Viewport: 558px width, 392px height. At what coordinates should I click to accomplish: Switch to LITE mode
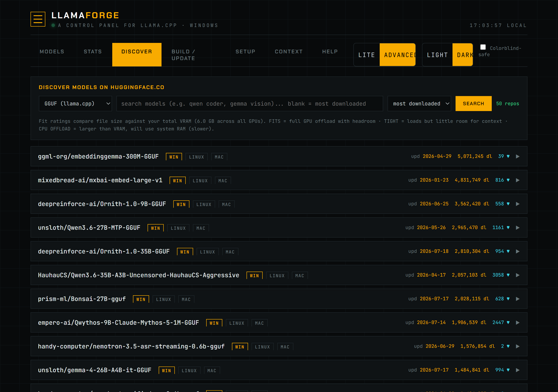[367, 55]
